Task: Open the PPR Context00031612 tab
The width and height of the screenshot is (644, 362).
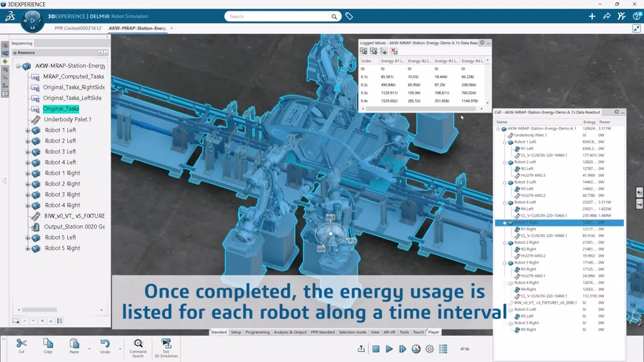Action: 78,28
